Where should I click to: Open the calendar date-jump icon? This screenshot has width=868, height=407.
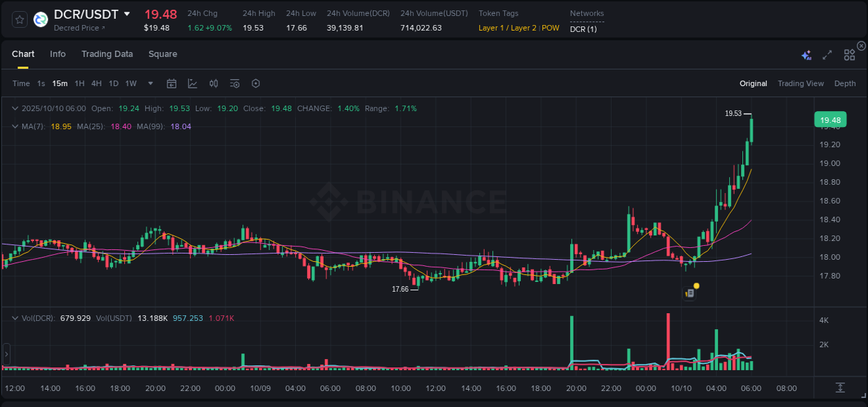(172, 83)
